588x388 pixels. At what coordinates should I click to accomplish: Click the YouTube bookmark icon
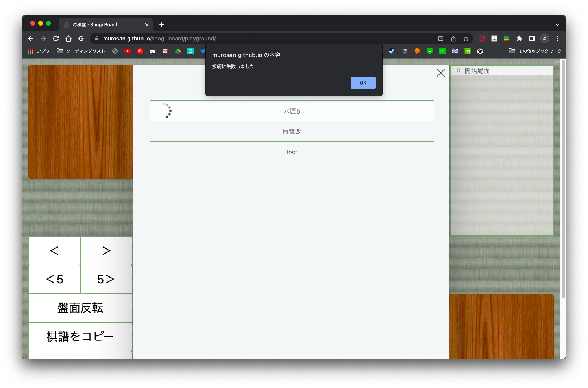[128, 51]
